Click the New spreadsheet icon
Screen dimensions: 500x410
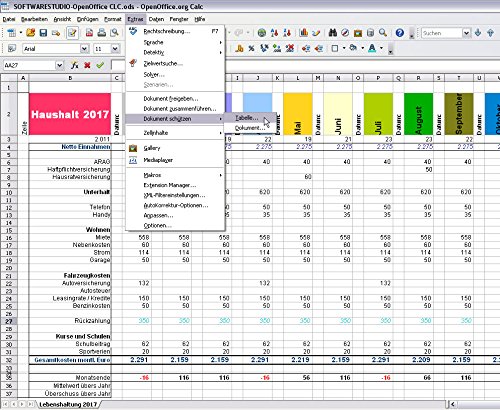click(11, 33)
